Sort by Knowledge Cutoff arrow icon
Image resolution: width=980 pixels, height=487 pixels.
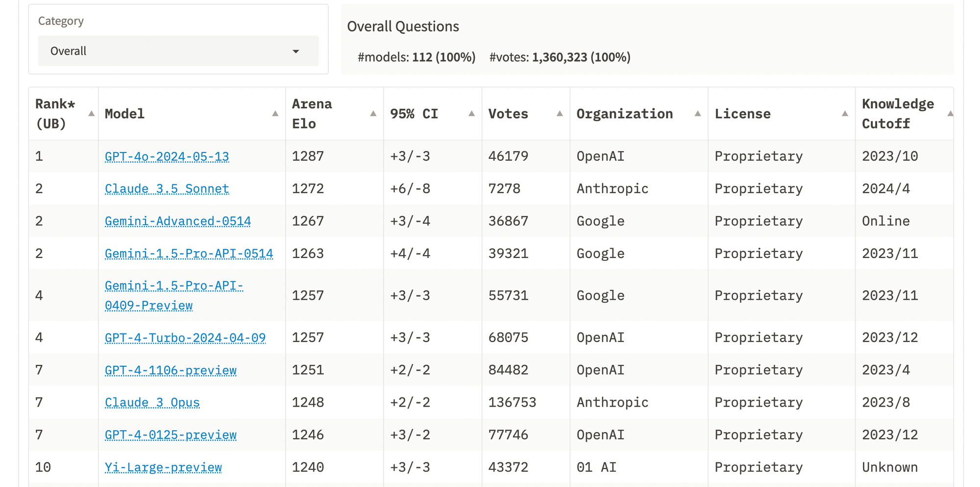[x=950, y=114]
